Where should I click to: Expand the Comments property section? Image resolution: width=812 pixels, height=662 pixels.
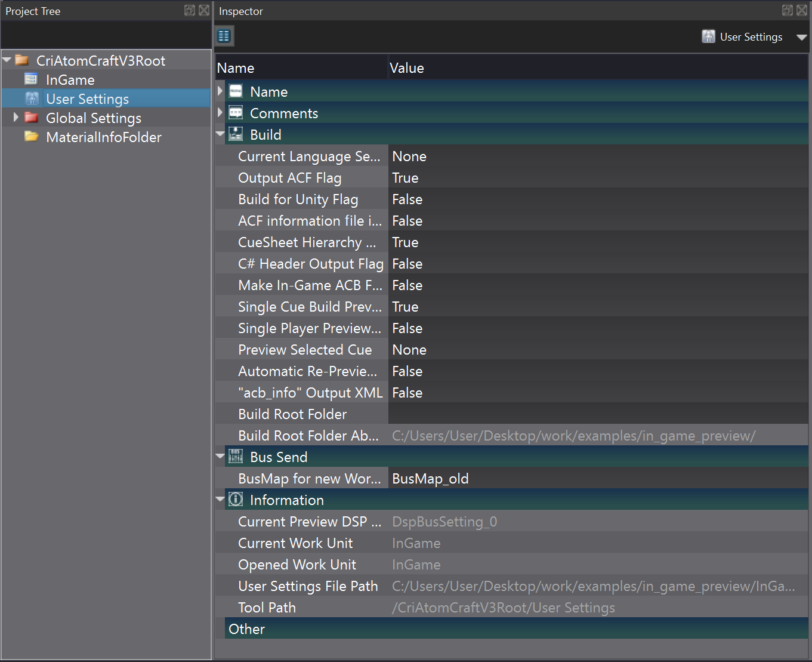(x=220, y=113)
